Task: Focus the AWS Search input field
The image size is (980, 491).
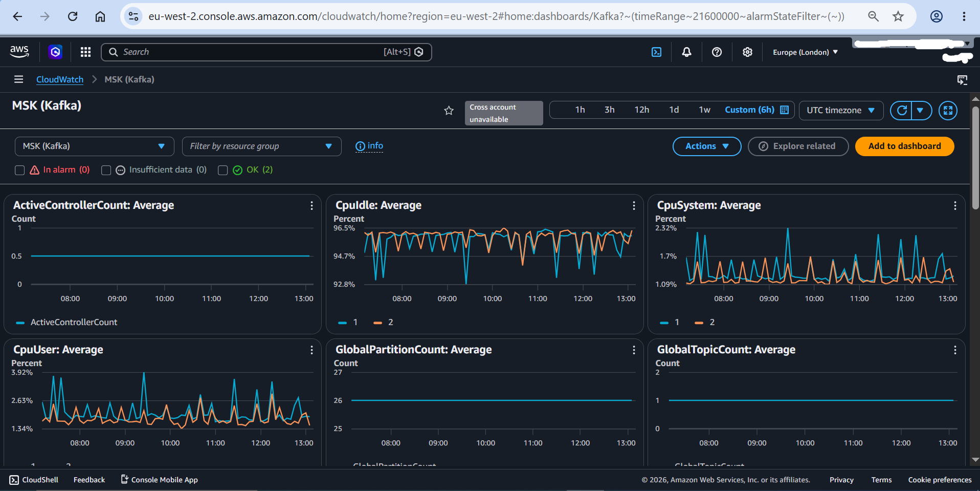Action: coord(266,52)
